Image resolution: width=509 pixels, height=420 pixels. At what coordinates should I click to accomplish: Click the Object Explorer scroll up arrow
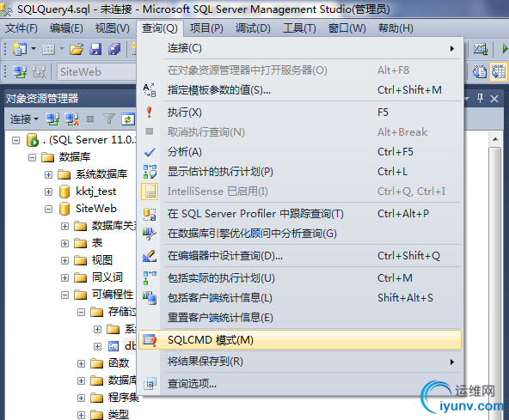[x=495, y=139]
